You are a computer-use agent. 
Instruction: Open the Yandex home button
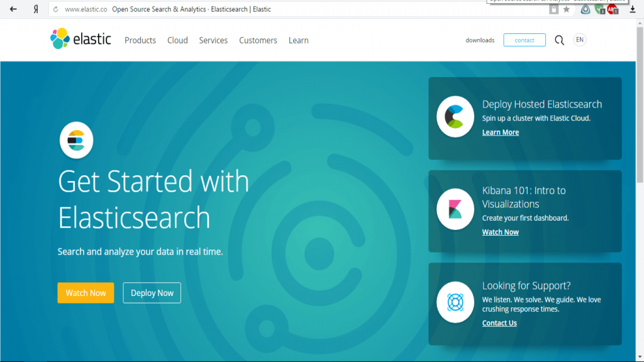pos(36,9)
